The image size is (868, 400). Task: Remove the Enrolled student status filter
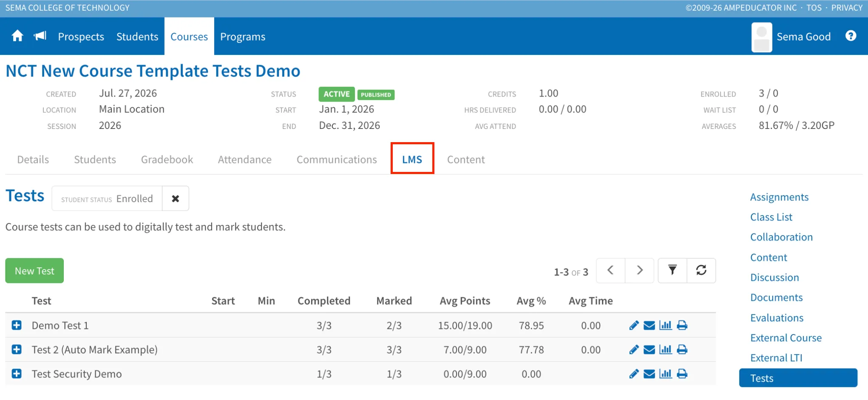click(x=176, y=198)
